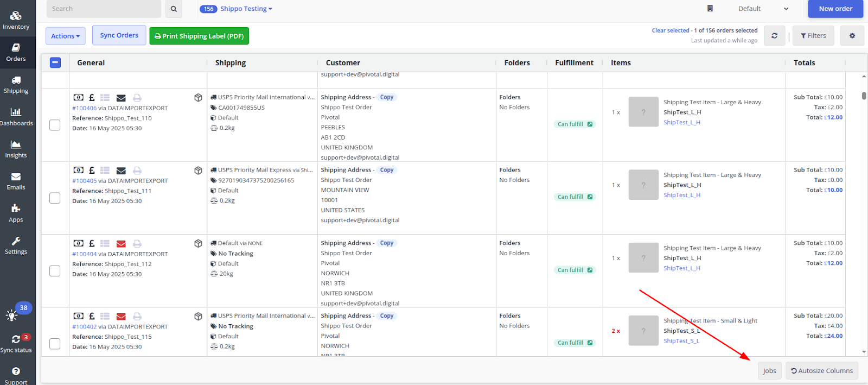Viewport: 868px width, 385px height.
Task: Click the search magnifier button
Action: tap(174, 9)
